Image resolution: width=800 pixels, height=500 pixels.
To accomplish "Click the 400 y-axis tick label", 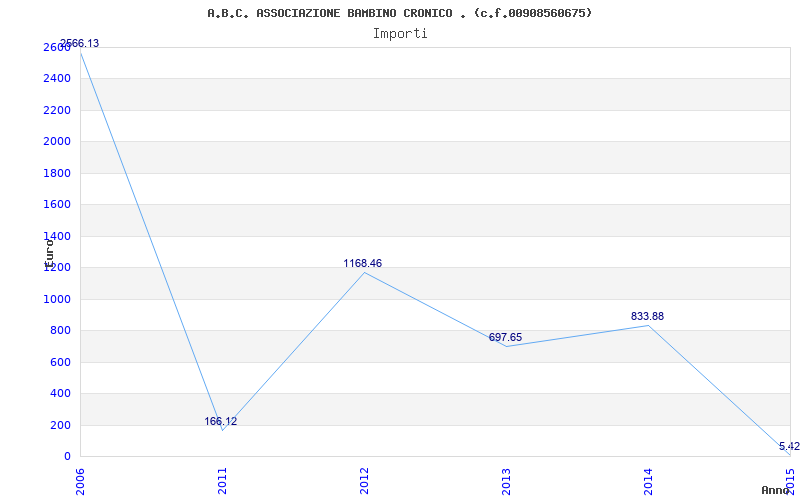I will 59,393.
